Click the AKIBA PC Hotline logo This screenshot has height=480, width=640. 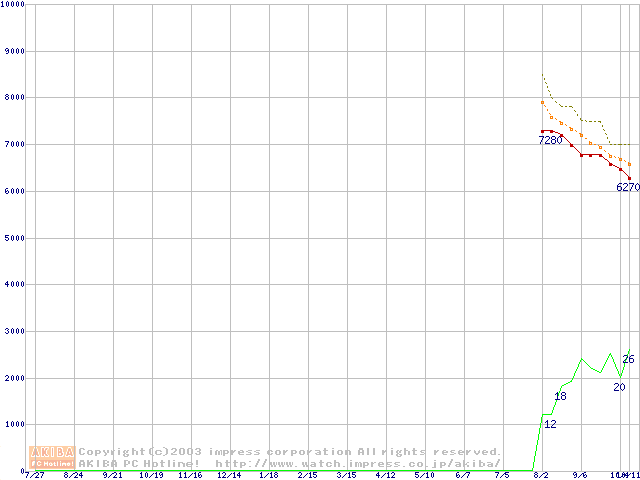(52, 457)
